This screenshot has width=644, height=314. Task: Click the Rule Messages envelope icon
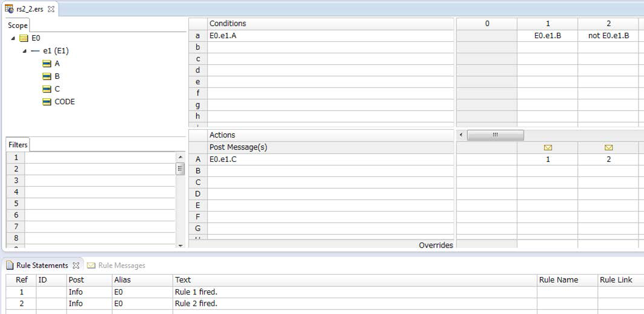tap(91, 266)
